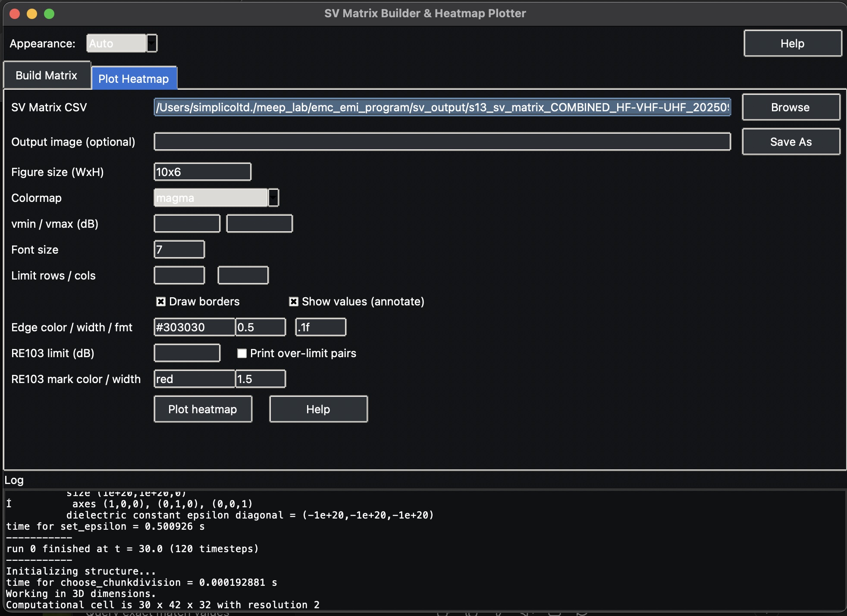Viewport: 847px width, 616px height.
Task: Click the Save As button
Action: 791,141
